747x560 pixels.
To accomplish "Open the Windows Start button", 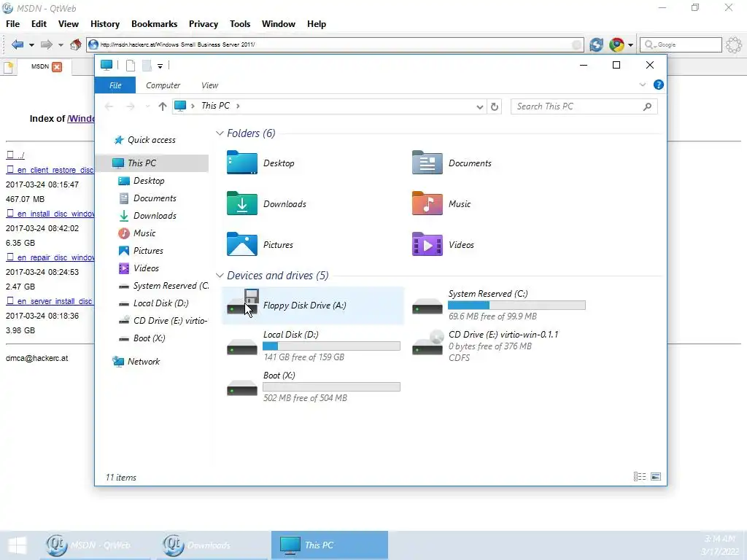I will pyautogui.click(x=18, y=545).
